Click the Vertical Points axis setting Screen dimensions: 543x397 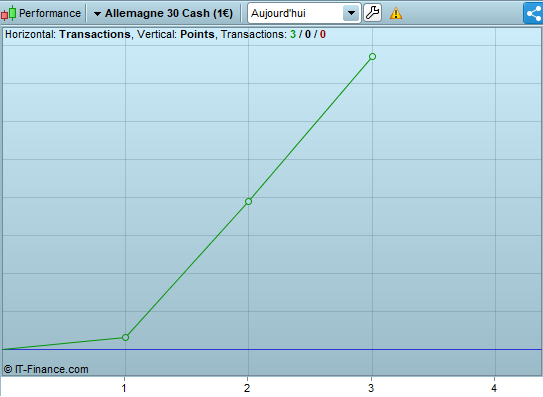point(176,34)
